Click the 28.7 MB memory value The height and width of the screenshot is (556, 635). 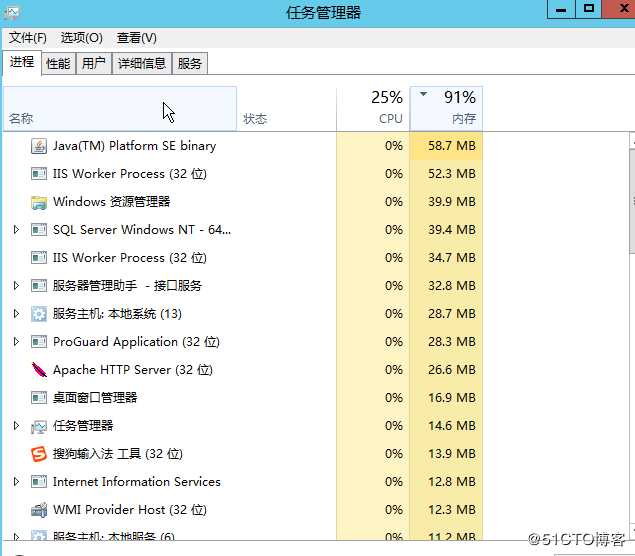(x=452, y=313)
